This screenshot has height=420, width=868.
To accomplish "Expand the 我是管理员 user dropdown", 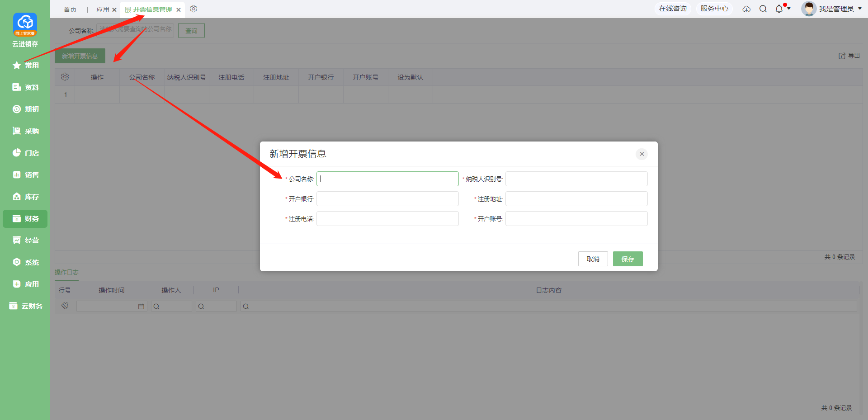I will pyautogui.click(x=859, y=9).
